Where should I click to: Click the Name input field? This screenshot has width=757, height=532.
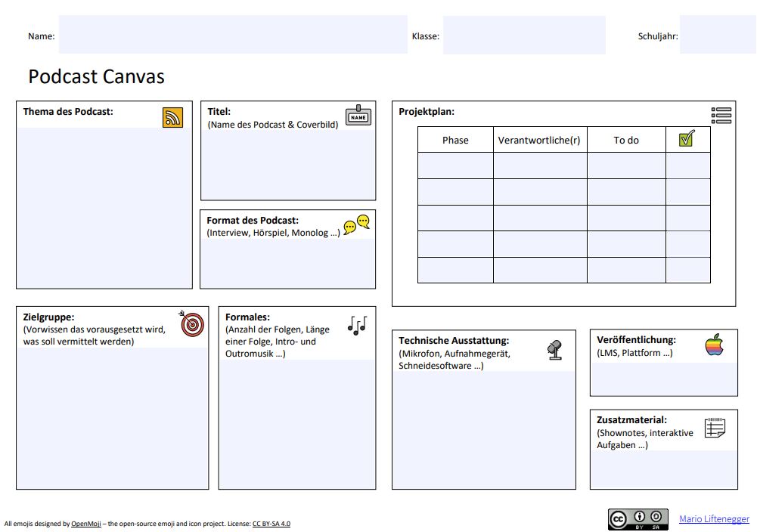(233, 35)
